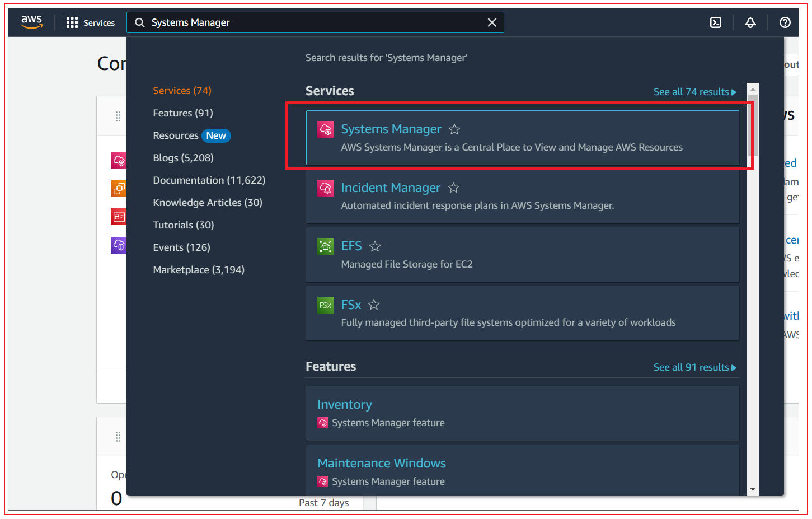812x519 pixels.
Task: Click the results panel scrollbar thumb
Action: (753, 125)
